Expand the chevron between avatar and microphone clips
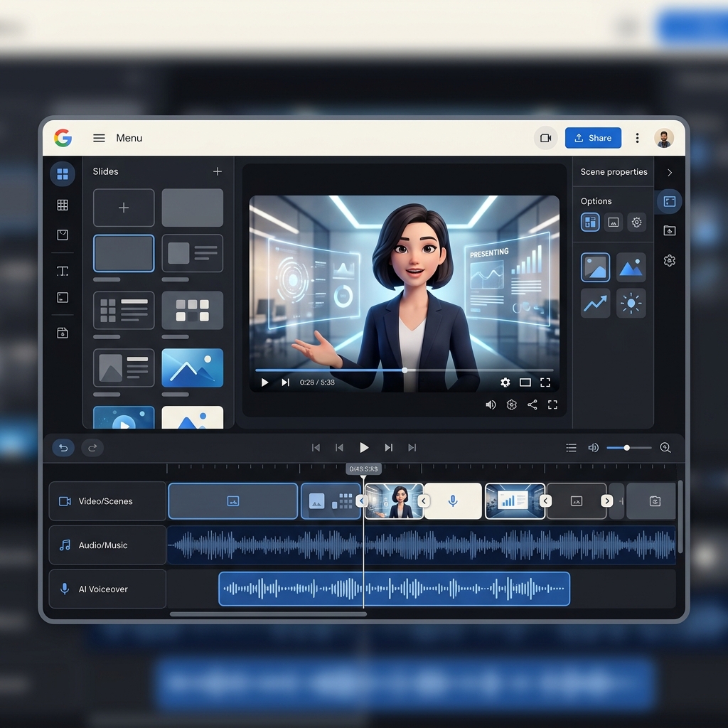 coord(424,501)
